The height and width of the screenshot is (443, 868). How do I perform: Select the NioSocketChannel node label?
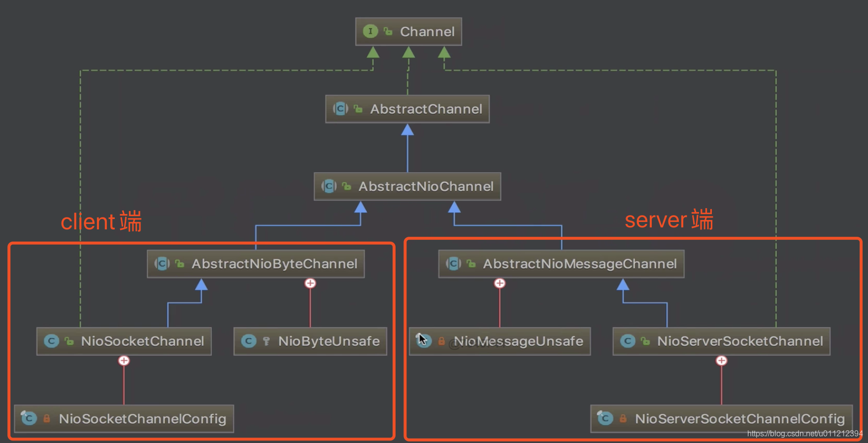coord(142,341)
